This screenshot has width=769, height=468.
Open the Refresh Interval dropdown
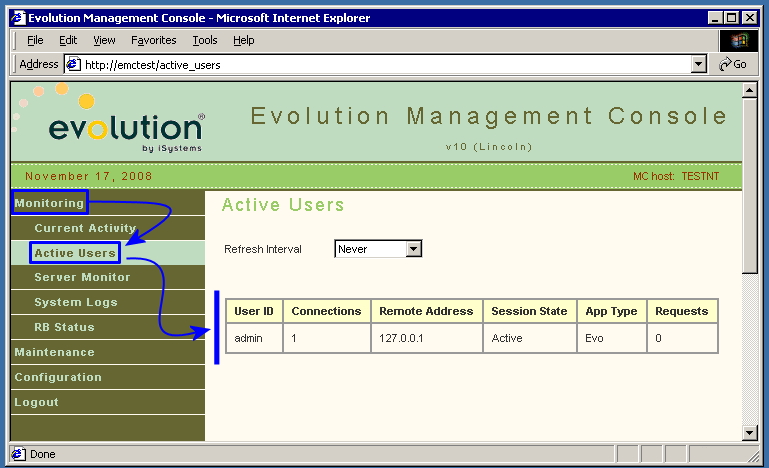(378, 249)
